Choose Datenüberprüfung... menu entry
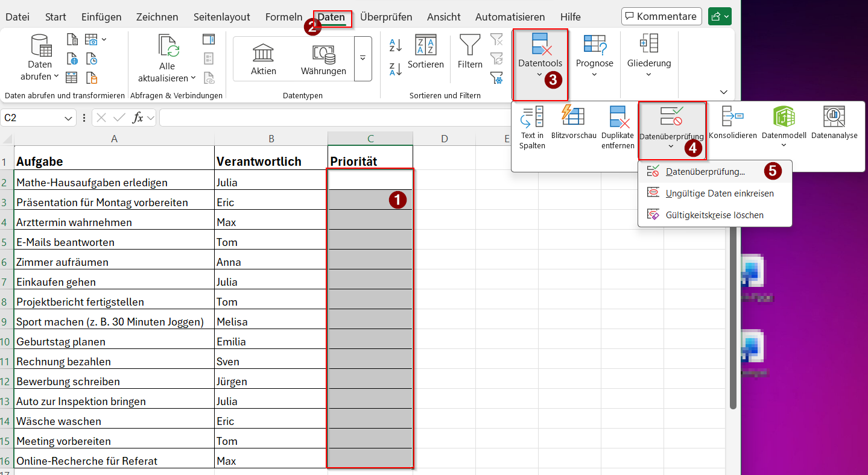The image size is (868, 475). (x=705, y=172)
